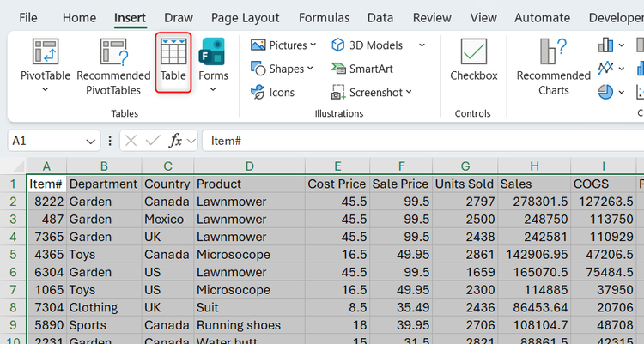Select row 5 header
The image size is (644, 344).
click(x=13, y=255)
